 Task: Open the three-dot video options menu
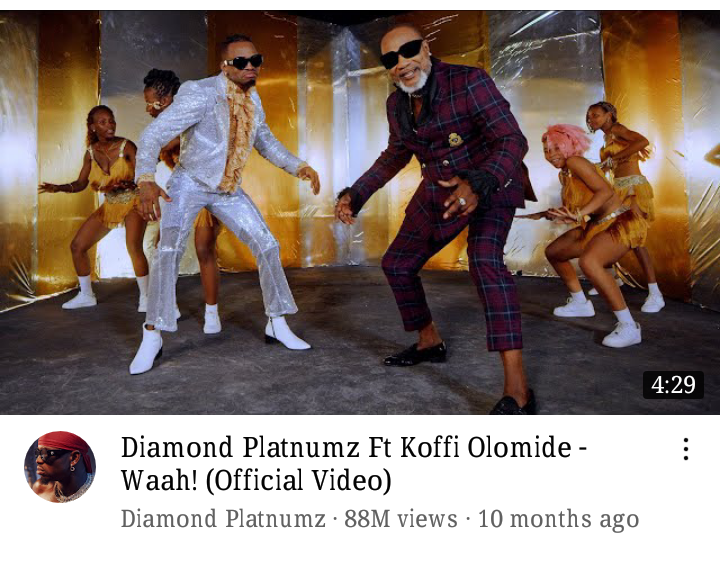click(686, 449)
